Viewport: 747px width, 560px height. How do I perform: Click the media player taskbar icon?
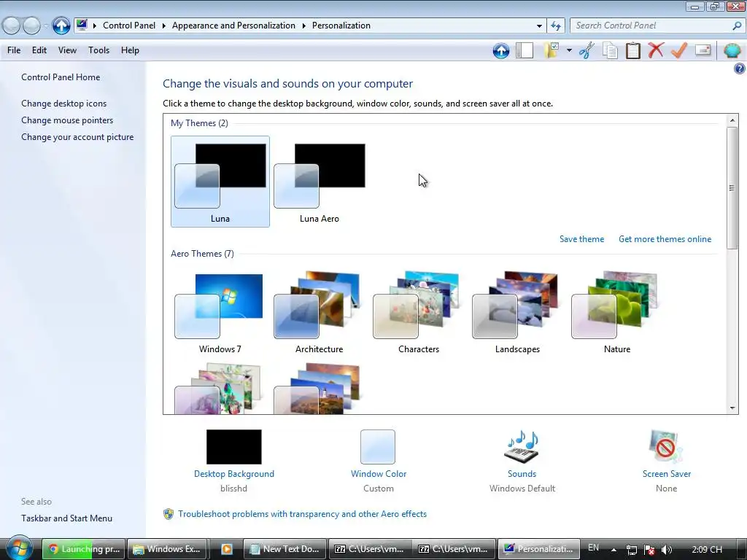(x=226, y=549)
